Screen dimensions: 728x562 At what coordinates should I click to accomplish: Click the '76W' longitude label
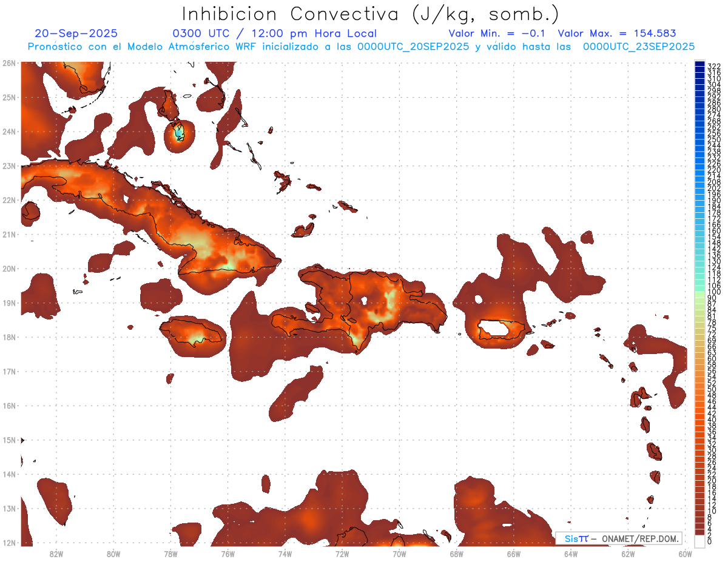[x=227, y=554]
